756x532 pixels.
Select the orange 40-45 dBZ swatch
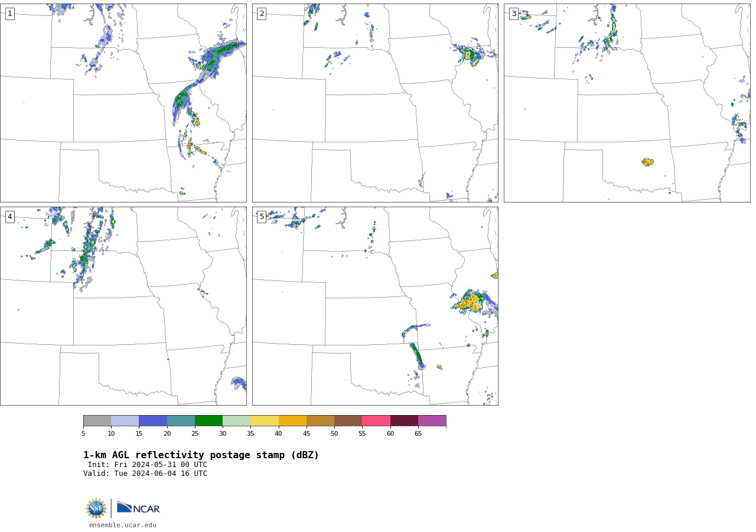pos(292,420)
